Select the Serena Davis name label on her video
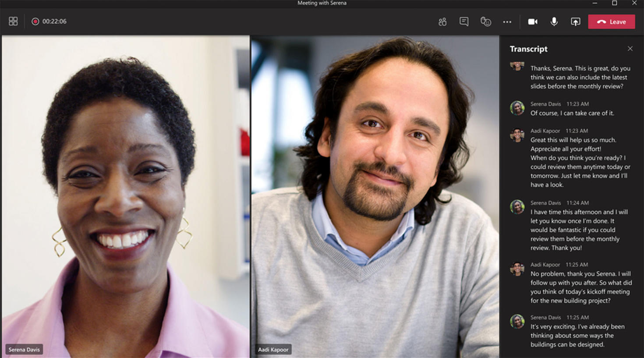This screenshot has height=358, width=644. [x=24, y=349]
